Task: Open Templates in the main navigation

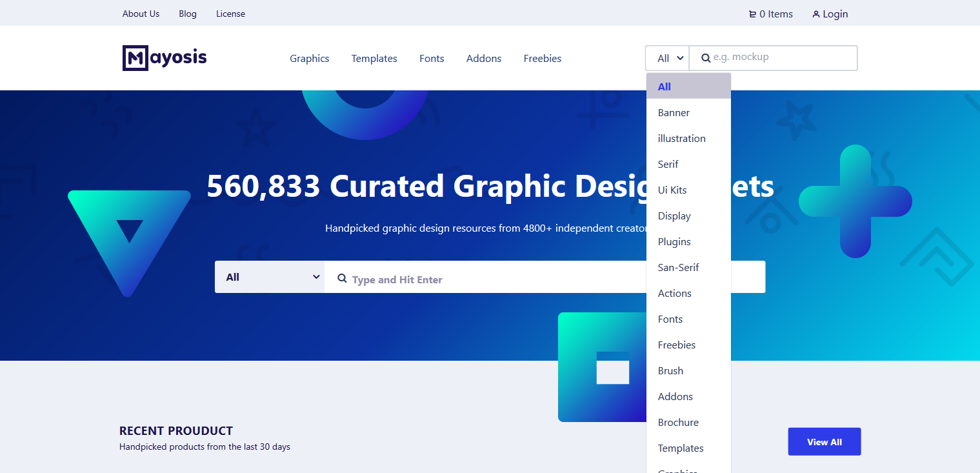Action: click(374, 59)
